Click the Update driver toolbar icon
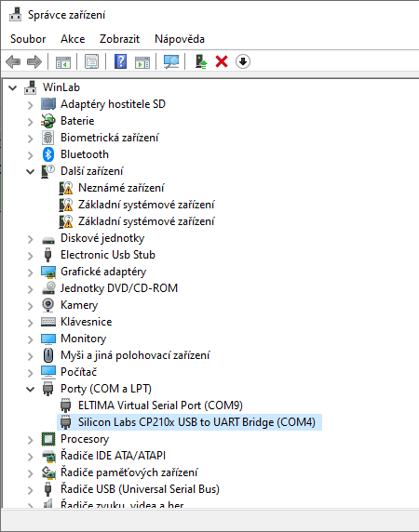Screen dimensions: 419x532 tap(201, 61)
